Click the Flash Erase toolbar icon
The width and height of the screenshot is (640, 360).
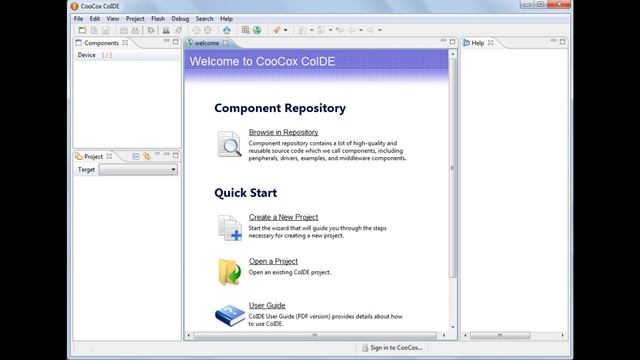pyautogui.click(x=178, y=30)
